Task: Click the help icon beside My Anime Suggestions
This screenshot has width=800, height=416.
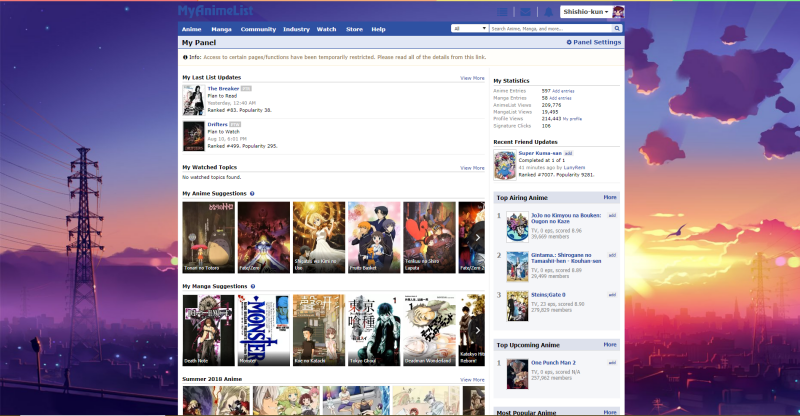Action: [252, 193]
